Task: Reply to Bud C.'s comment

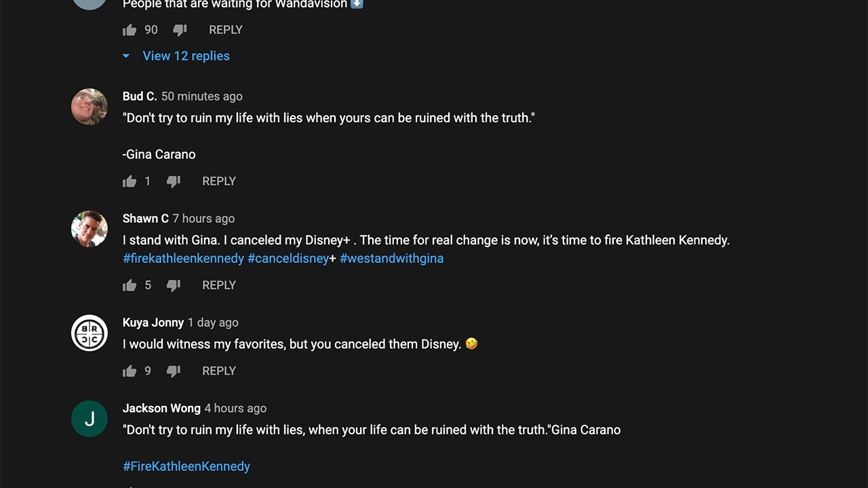Action: pyautogui.click(x=219, y=182)
